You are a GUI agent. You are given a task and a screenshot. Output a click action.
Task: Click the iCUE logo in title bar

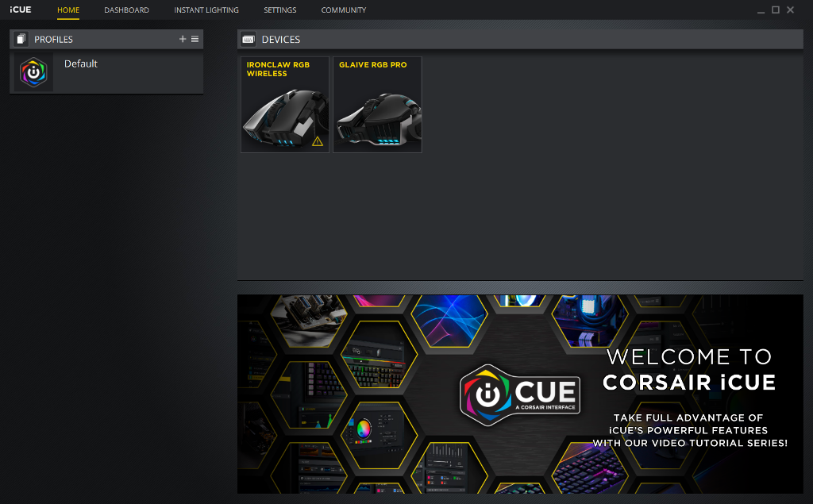point(21,10)
